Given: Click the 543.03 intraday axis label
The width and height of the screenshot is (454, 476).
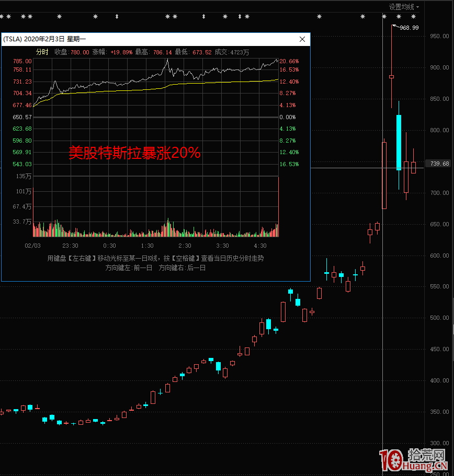Looking at the screenshot, I should (22, 164).
